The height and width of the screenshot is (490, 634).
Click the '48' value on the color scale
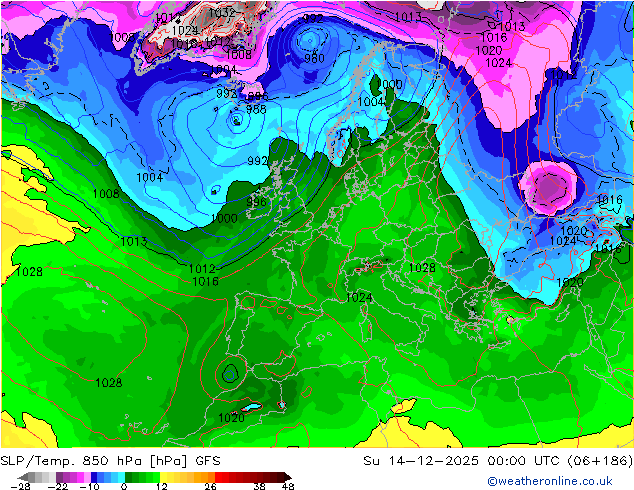(288, 486)
